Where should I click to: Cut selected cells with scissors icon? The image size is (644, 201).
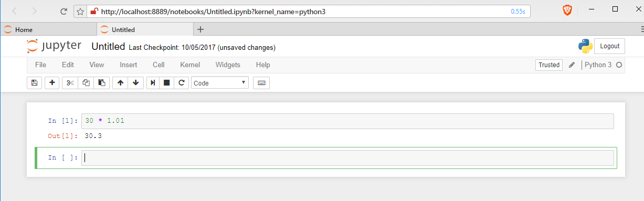pyautogui.click(x=70, y=83)
